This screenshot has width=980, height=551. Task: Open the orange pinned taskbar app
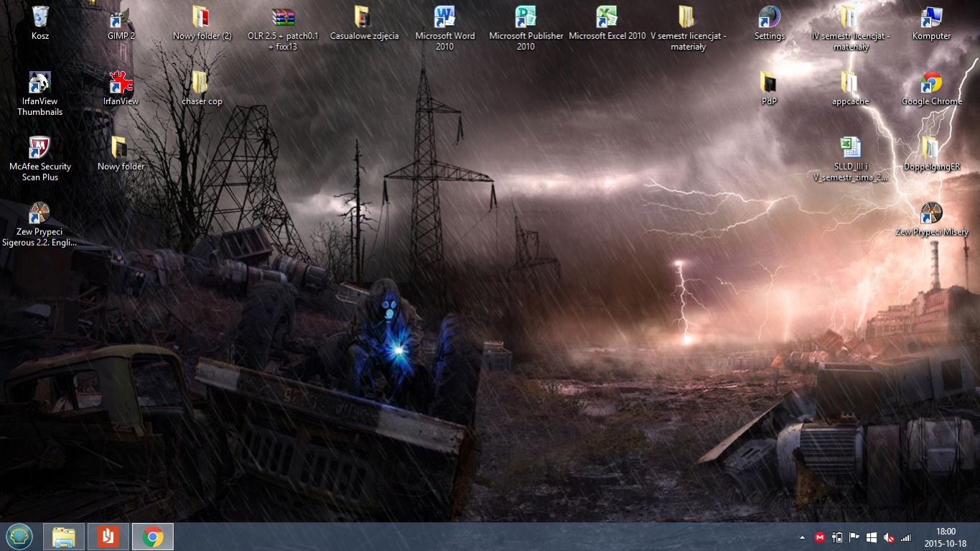[108, 537]
